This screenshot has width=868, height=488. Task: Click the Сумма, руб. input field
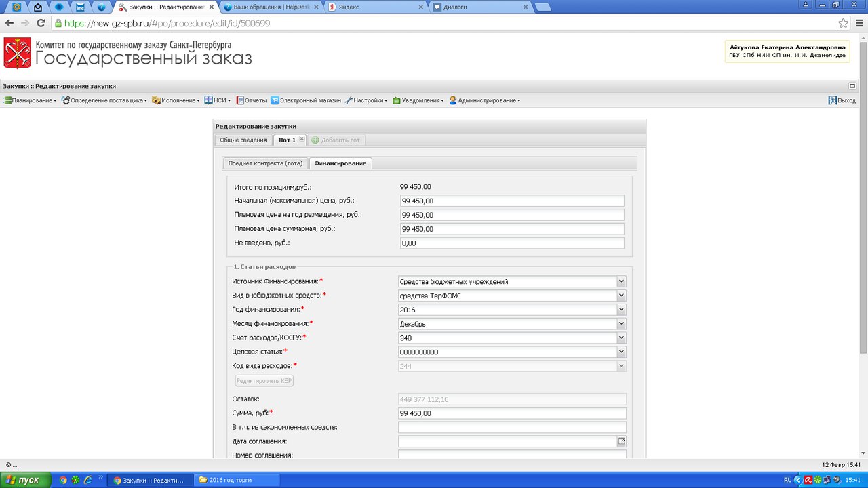pos(512,413)
